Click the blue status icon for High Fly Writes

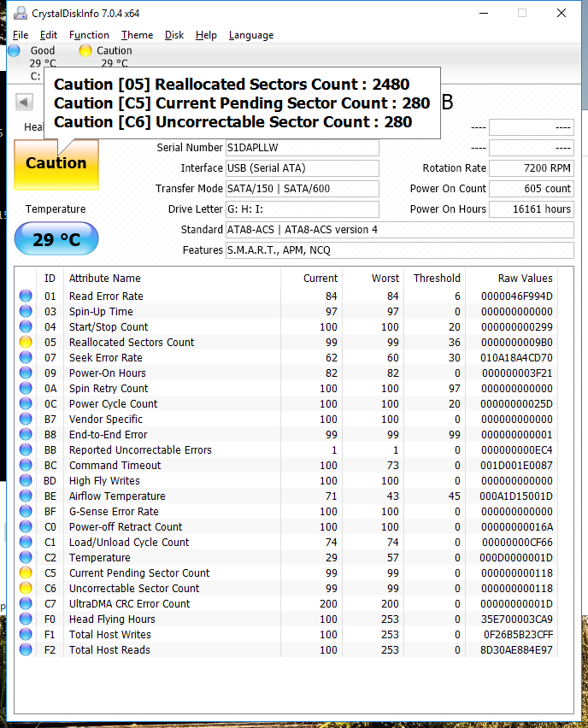pos(26,480)
